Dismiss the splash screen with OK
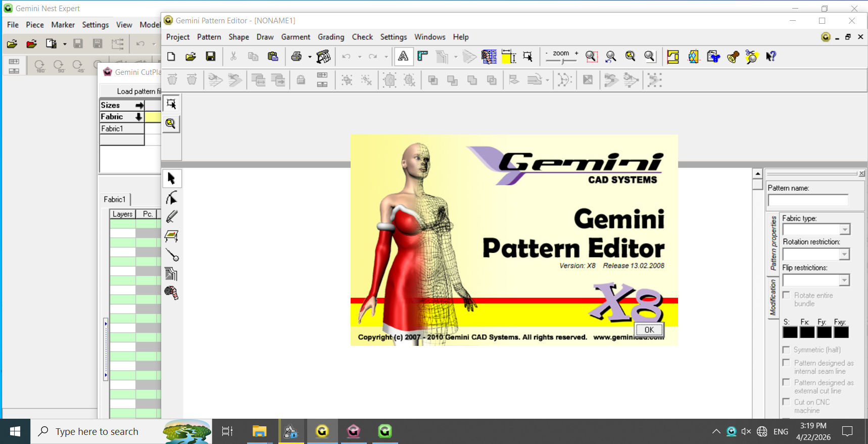 (x=649, y=330)
